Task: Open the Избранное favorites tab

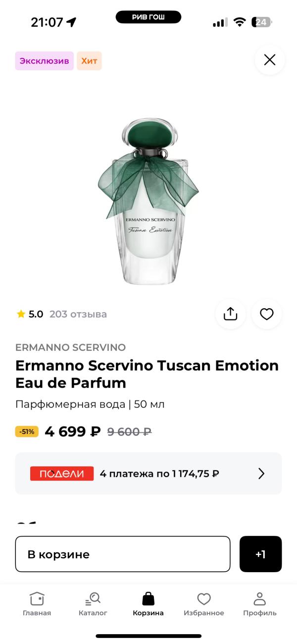Action: (x=203, y=604)
